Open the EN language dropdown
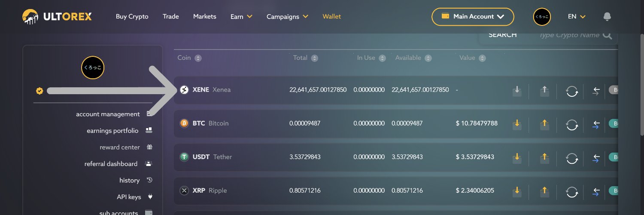This screenshot has width=644, height=215. click(577, 17)
